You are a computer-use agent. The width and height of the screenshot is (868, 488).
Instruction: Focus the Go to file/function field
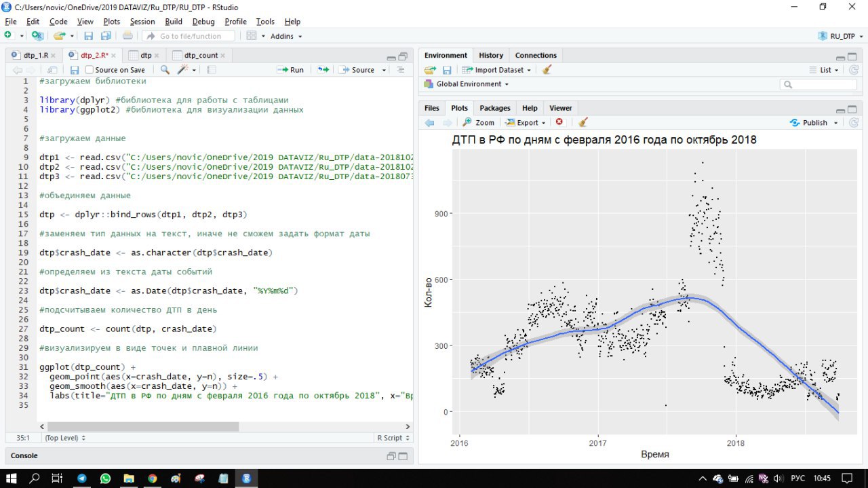point(189,36)
